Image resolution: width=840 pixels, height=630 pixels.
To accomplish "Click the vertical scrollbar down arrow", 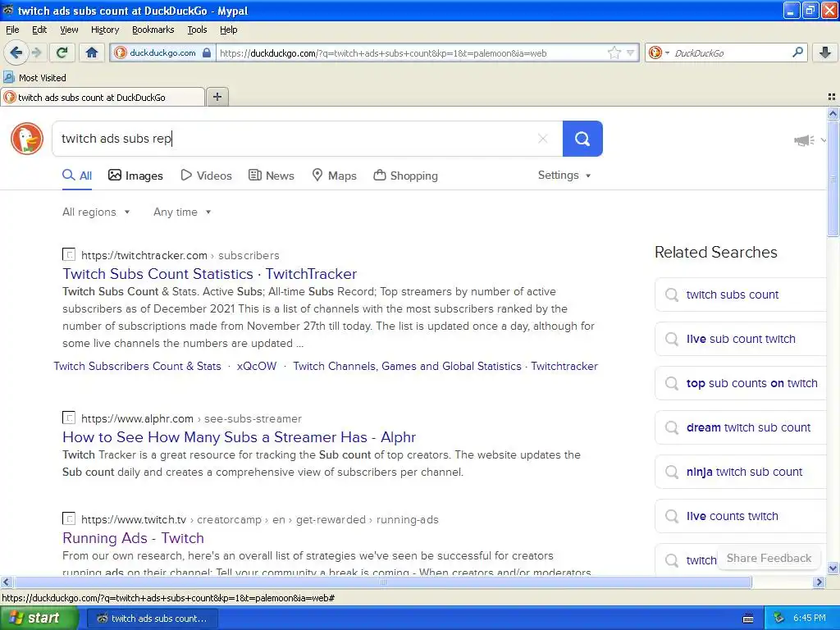I will click(833, 568).
